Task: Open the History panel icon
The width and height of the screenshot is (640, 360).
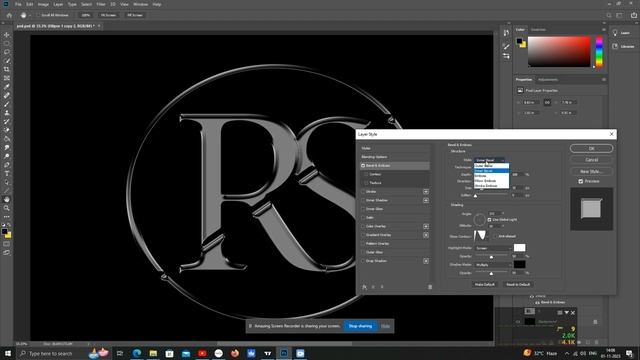Action: point(506,33)
